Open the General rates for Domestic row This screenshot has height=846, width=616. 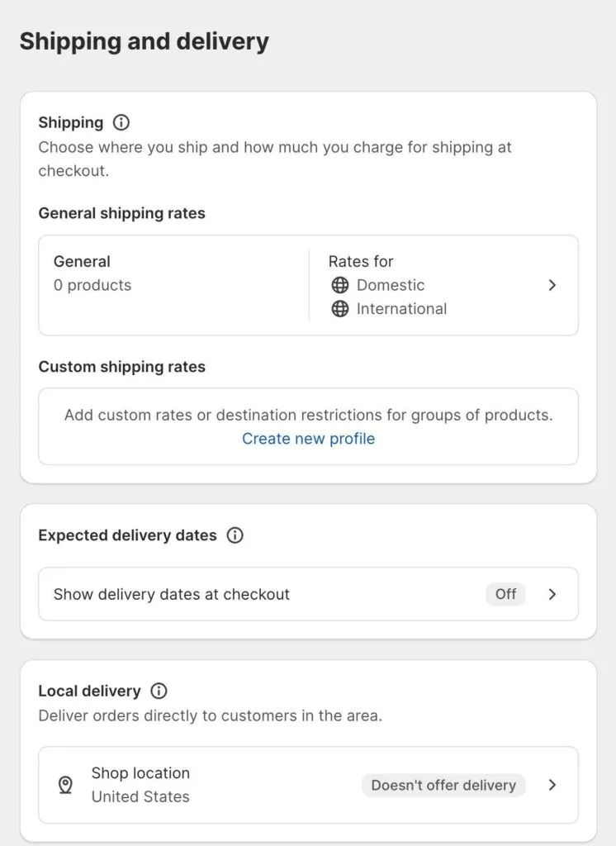coord(308,285)
